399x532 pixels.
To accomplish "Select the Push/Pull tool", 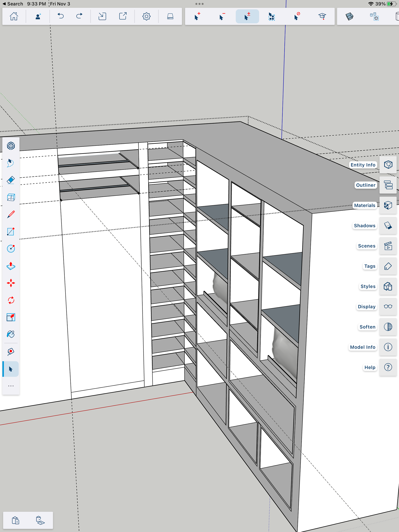I will tap(11, 266).
